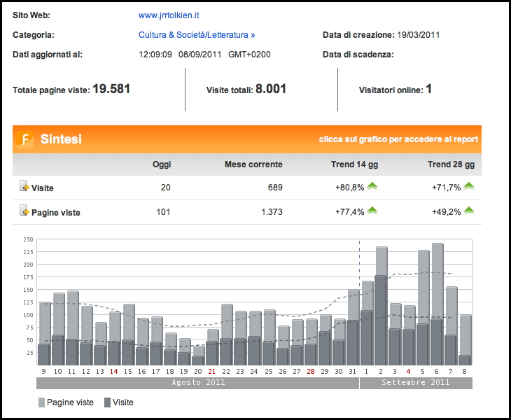Click green arrow beside +49,2% trend
This screenshot has width=511, height=420.
click(468, 211)
